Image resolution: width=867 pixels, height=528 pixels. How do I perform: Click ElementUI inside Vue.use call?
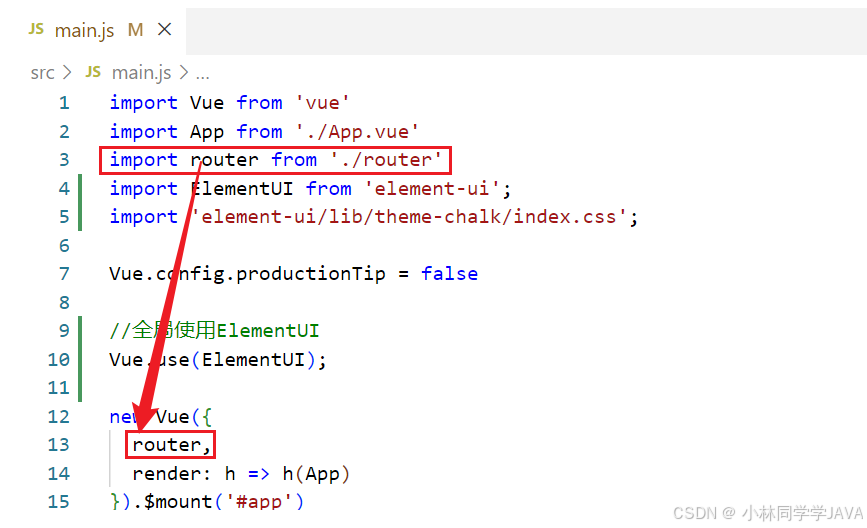[x=253, y=360]
